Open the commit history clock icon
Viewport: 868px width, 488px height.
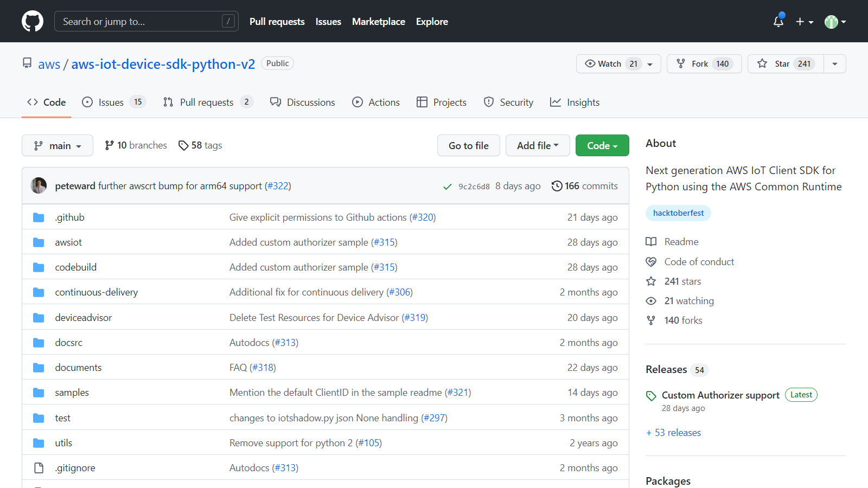[557, 186]
